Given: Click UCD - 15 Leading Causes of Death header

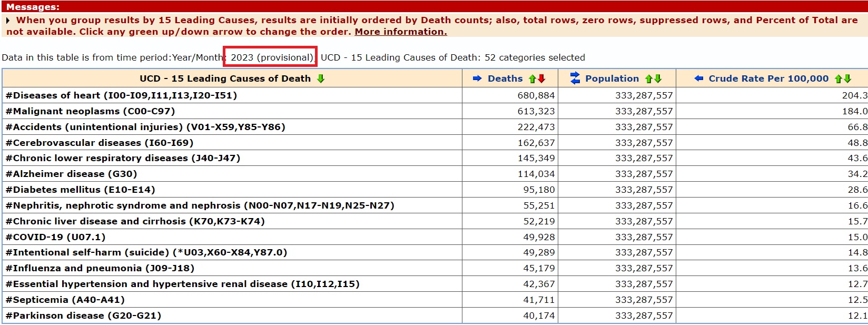Looking at the screenshot, I should point(225,78).
